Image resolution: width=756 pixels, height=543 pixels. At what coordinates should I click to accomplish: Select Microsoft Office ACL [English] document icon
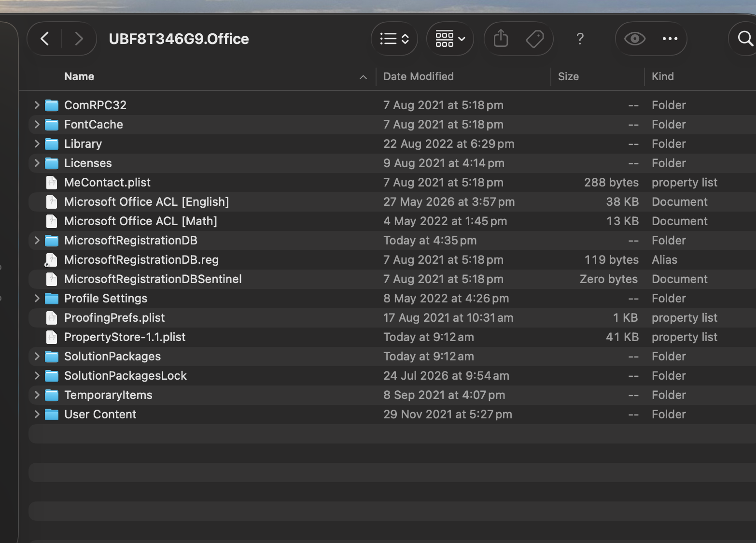coord(51,201)
